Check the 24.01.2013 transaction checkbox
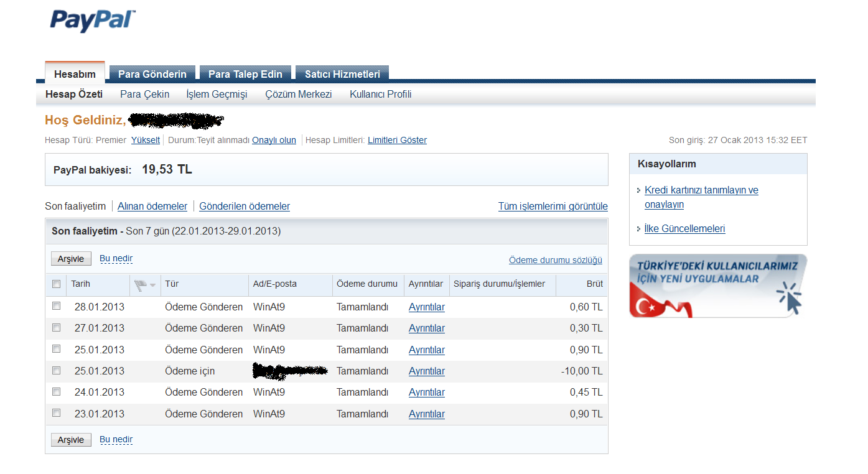 (57, 391)
